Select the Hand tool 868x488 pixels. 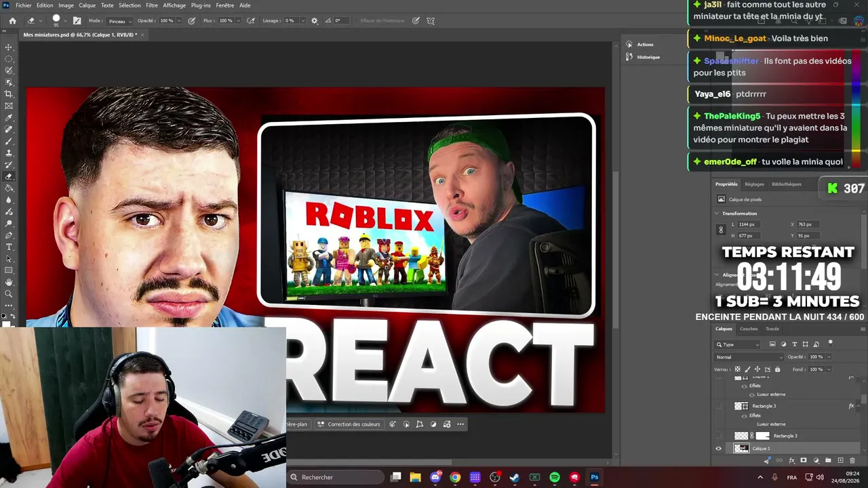9,282
